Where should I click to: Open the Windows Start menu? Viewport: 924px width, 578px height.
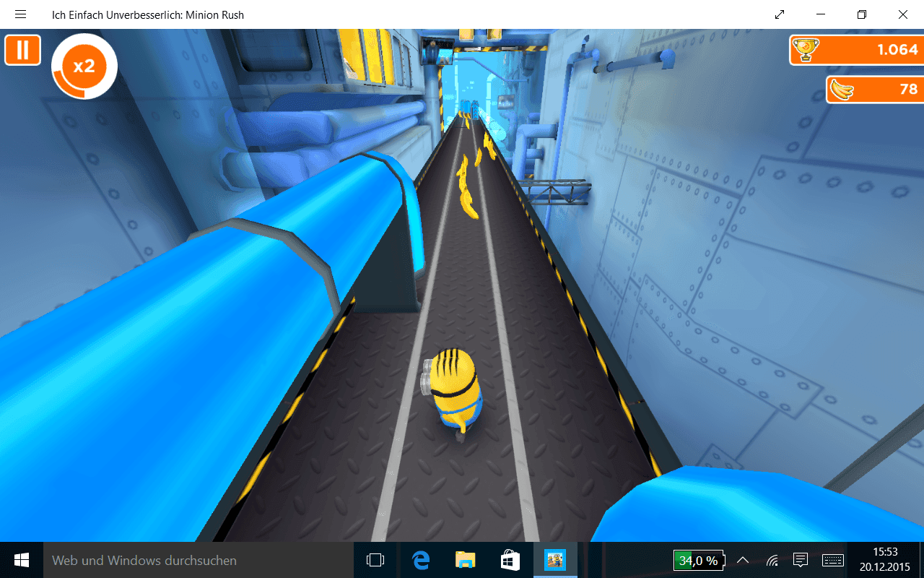[x=22, y=560]
